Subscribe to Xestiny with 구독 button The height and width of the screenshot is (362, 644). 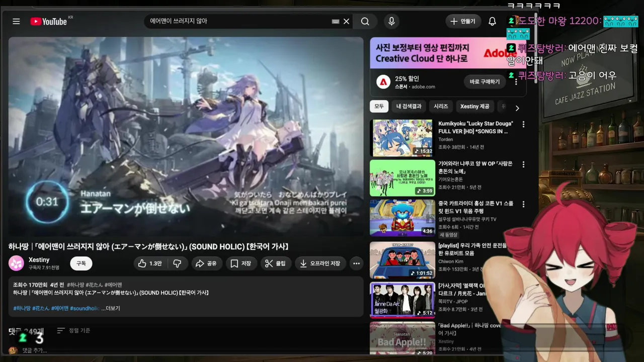tap(81, 263)
